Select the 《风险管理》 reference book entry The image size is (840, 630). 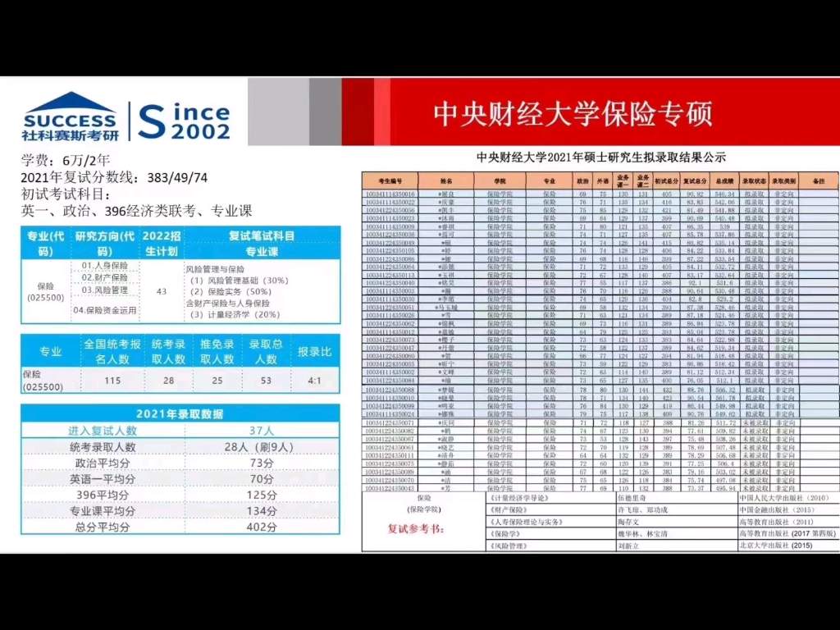click(509, 545)
